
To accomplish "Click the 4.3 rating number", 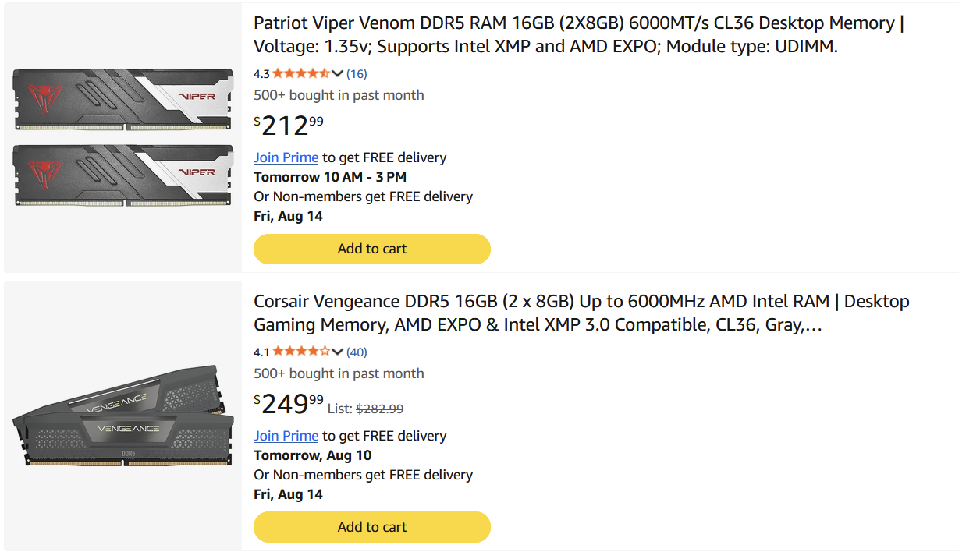I will coord(261,74).
